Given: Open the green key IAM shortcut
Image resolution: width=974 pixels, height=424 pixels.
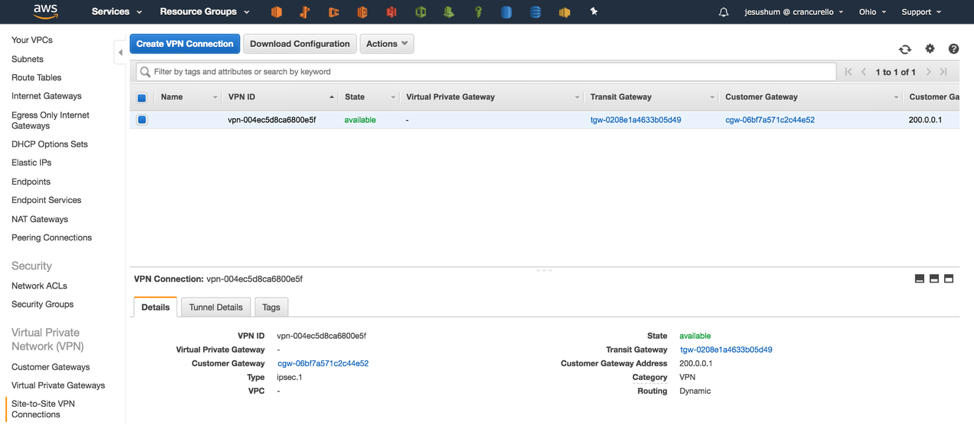Looking at the screenshot, I should (x=478, y=12).
